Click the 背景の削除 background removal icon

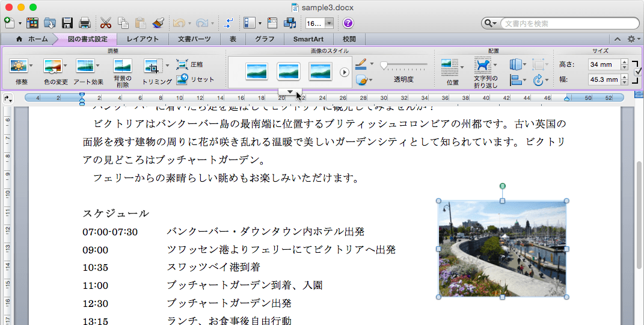[x=123, y=66]
